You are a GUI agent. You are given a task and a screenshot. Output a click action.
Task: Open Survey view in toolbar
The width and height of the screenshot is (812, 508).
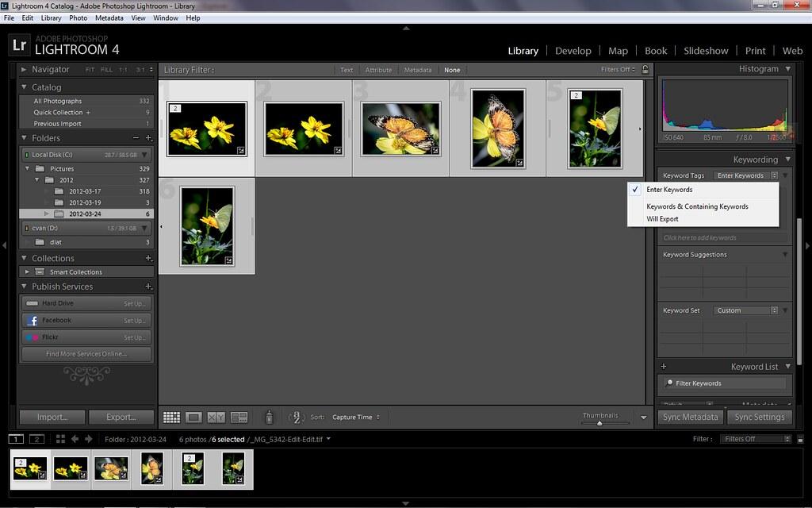(239, 418)
